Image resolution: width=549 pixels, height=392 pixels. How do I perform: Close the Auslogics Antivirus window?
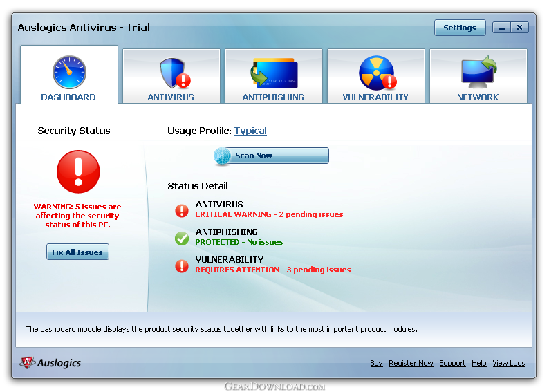(x=519, y=27)
